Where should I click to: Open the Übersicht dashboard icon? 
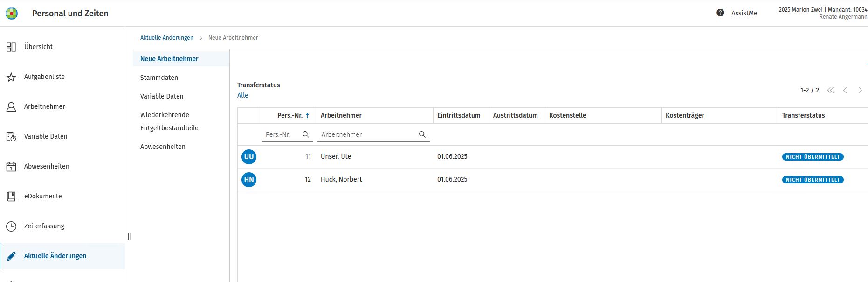(x=11, y=47)
